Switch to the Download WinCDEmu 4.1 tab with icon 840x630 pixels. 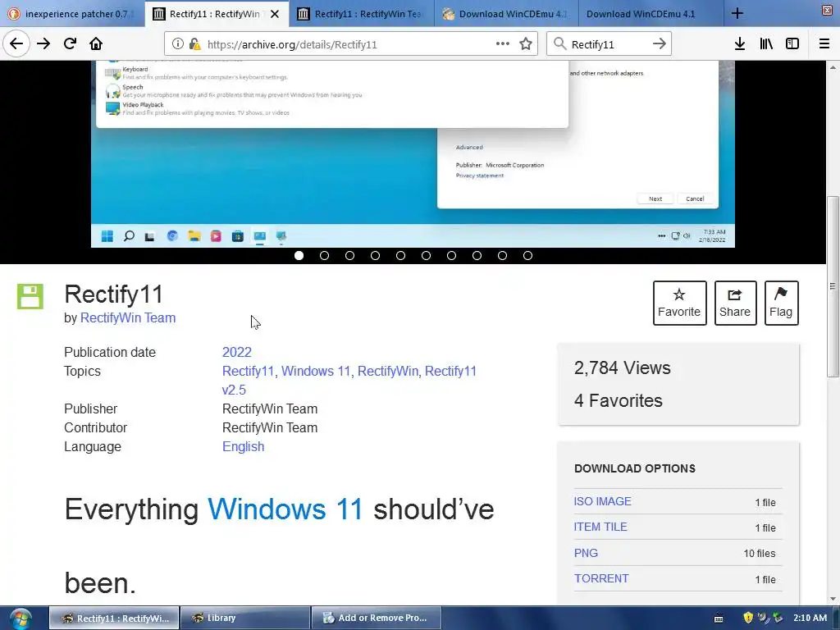point(505,14)
